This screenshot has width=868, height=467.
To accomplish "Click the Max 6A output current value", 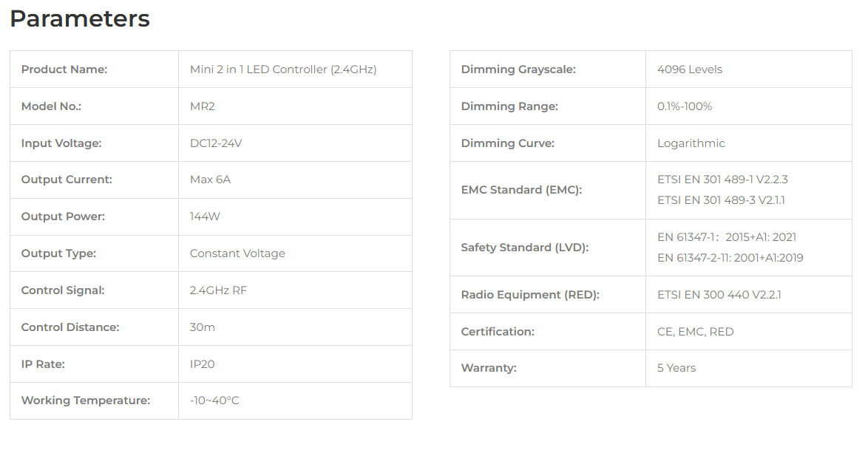I will pos(210,180).
